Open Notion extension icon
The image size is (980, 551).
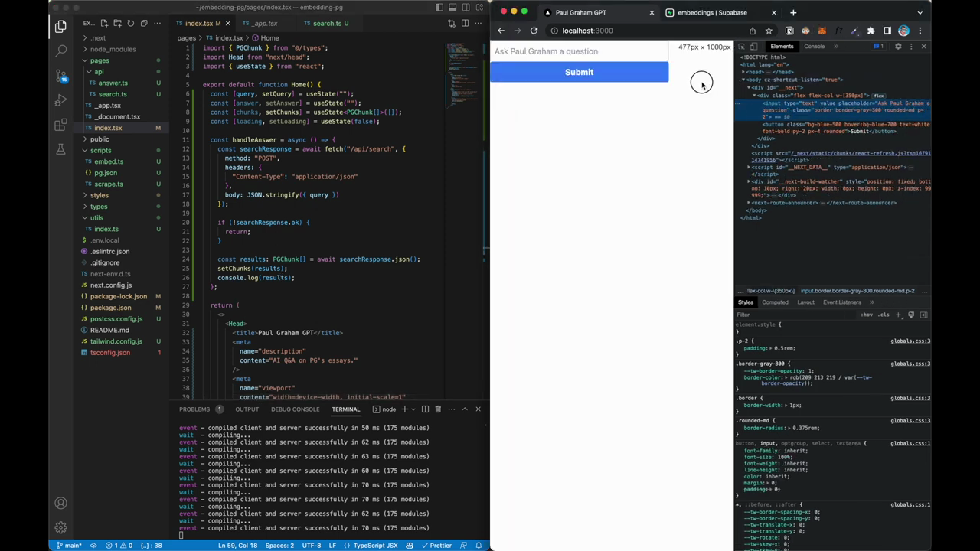click(x=789, y=31)
